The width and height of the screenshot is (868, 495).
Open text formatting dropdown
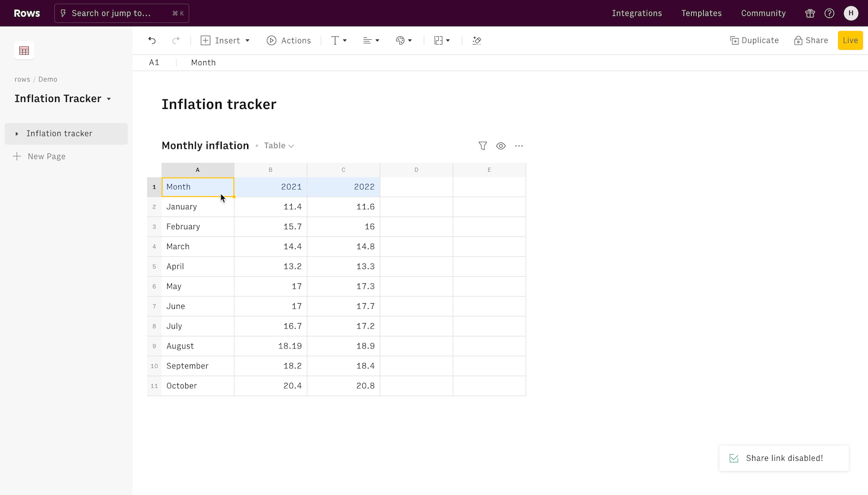339,40
